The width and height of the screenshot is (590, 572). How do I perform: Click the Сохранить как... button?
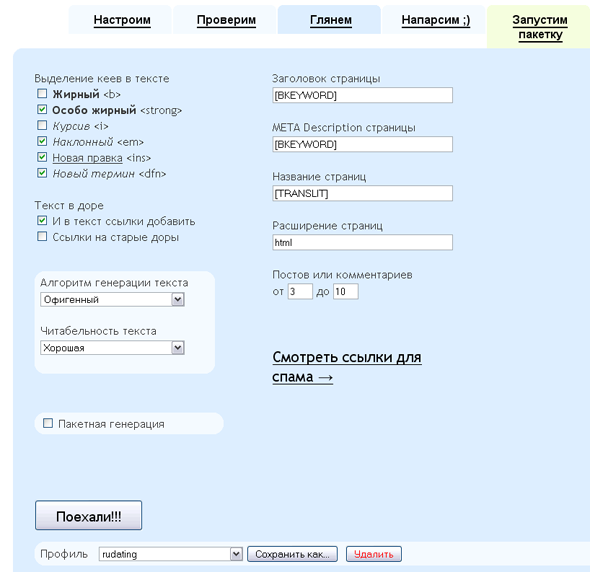292,554
